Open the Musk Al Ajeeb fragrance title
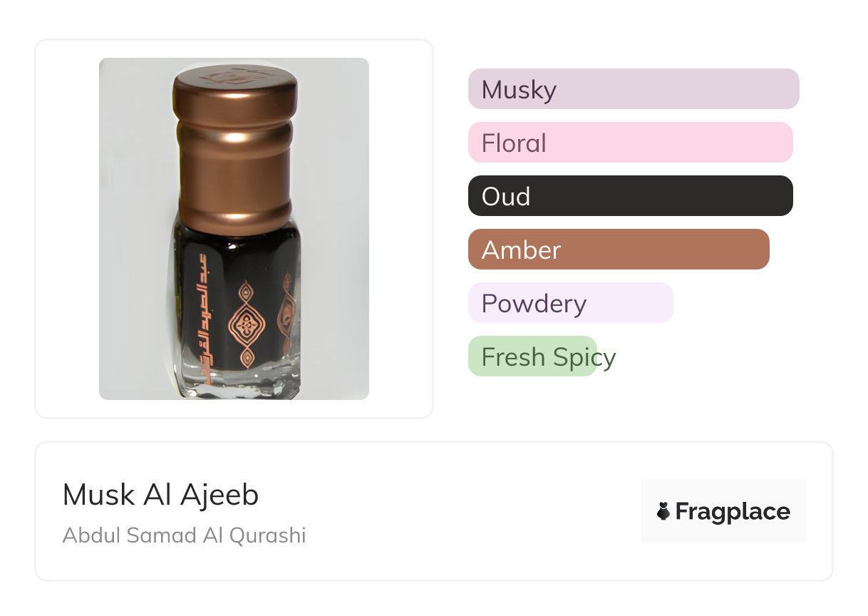The height and width of the screenshot is (616, 868). (160, 495)
